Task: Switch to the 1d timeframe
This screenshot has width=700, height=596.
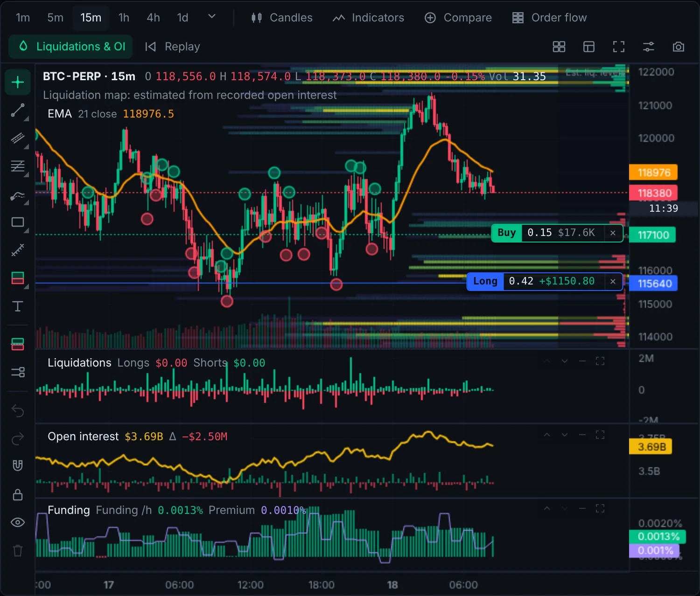Action: click(x=182, y=18)
